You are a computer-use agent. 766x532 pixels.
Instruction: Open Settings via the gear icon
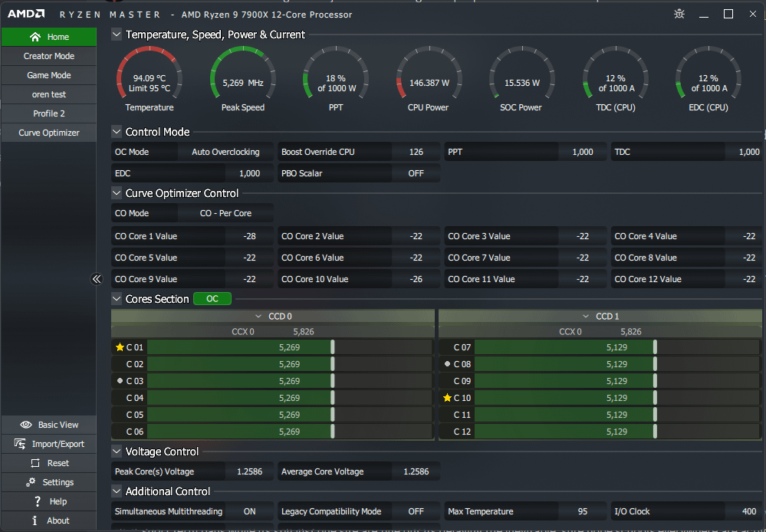tap(31, 482)
